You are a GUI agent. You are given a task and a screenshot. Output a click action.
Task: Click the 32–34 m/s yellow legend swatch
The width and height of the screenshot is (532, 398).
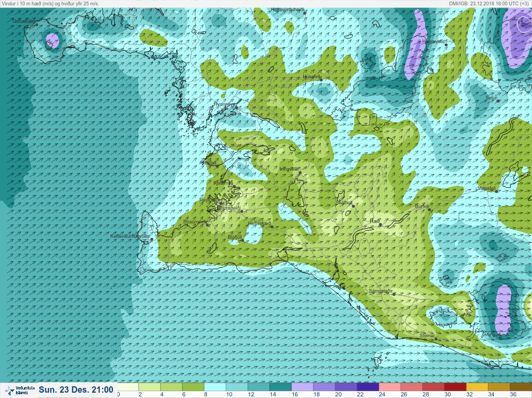(477, 387)
